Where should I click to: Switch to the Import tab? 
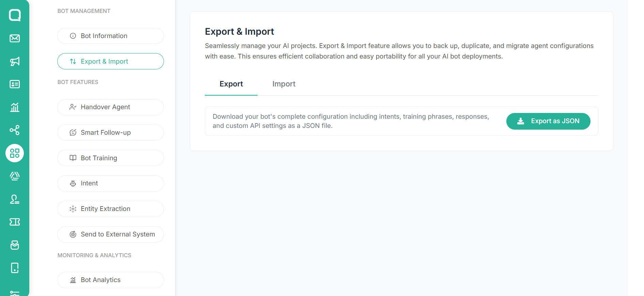tap(284, 84)
